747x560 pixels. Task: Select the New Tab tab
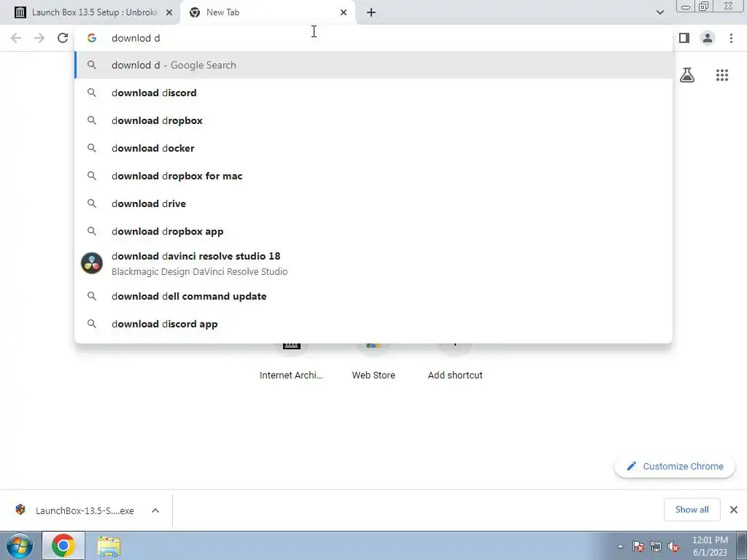(268, 12)
